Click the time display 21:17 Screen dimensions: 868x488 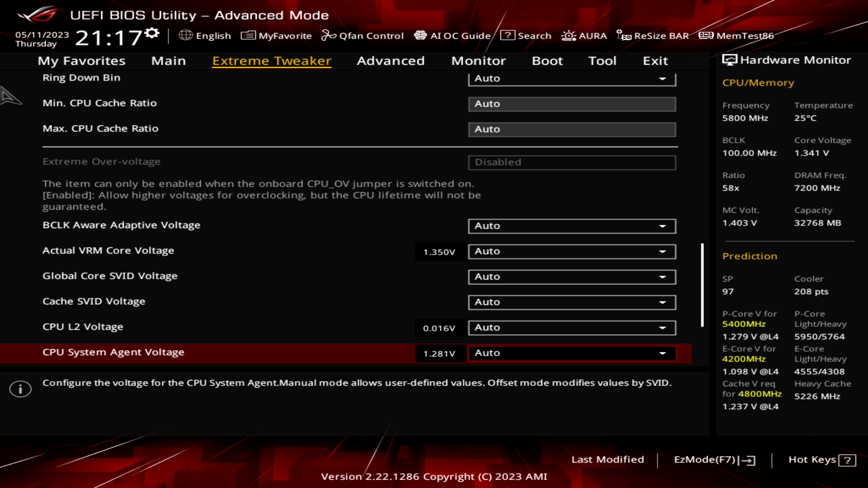[109, 38]
